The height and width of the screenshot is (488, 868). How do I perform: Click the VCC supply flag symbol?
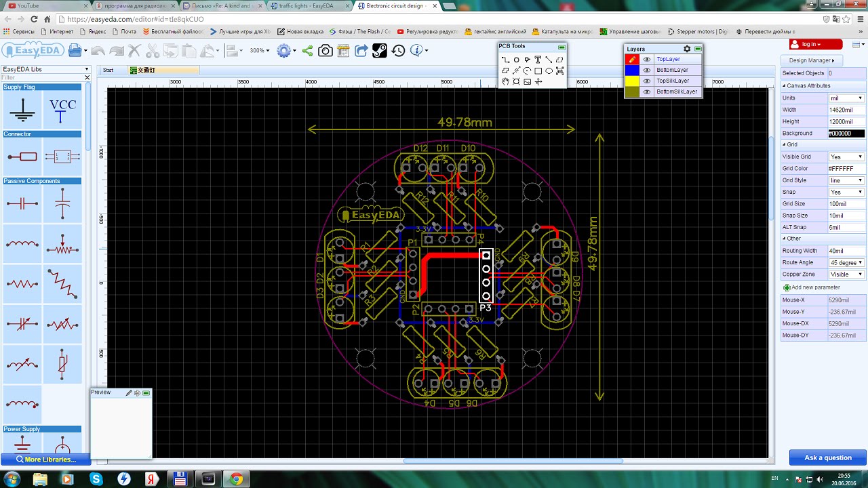(x=62, y=110)
